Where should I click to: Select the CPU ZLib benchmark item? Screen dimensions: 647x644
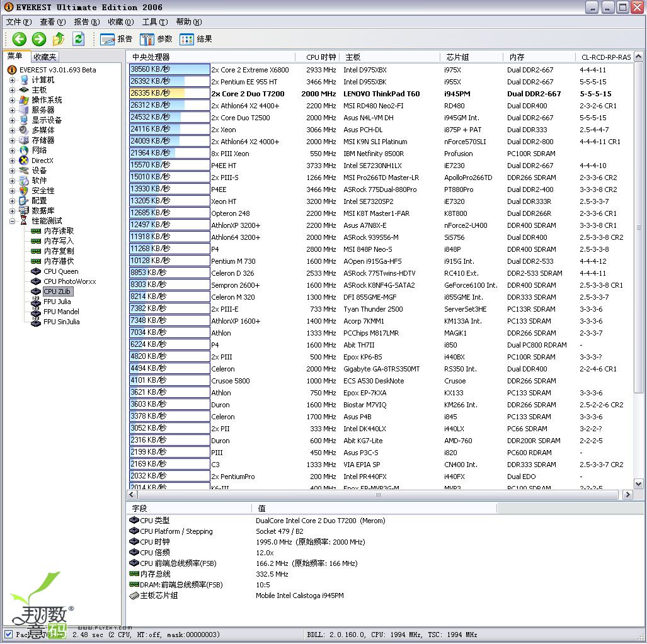click(57, 291)
